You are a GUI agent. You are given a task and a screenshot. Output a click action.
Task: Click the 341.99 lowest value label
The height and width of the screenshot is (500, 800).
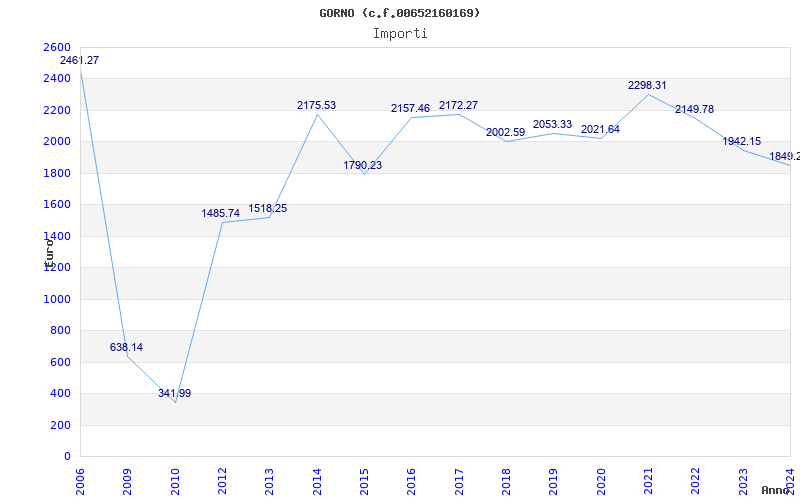pos(174,394)
